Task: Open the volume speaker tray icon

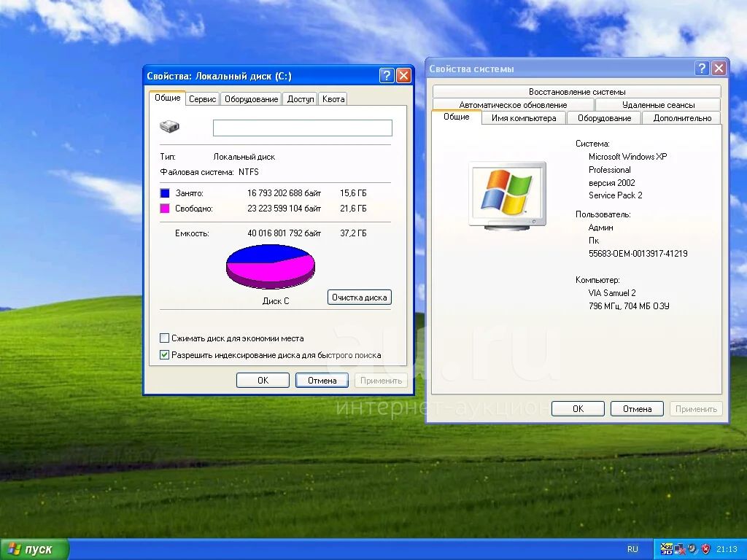Action: 692,549
